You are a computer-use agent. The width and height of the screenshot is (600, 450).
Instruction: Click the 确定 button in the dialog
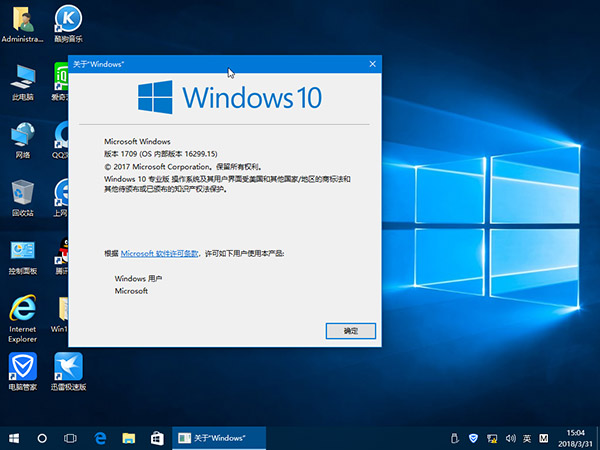pyautogui.click(x=350, y=330)
